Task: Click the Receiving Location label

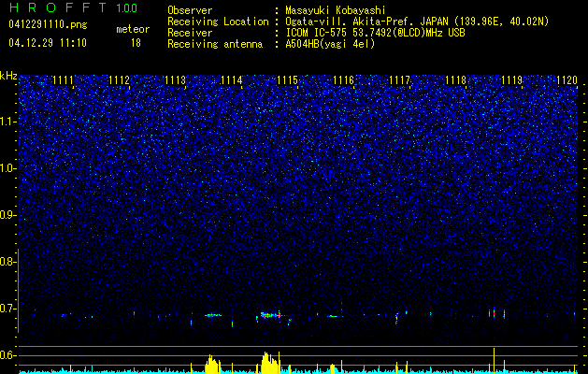Action: coord(218,22)
